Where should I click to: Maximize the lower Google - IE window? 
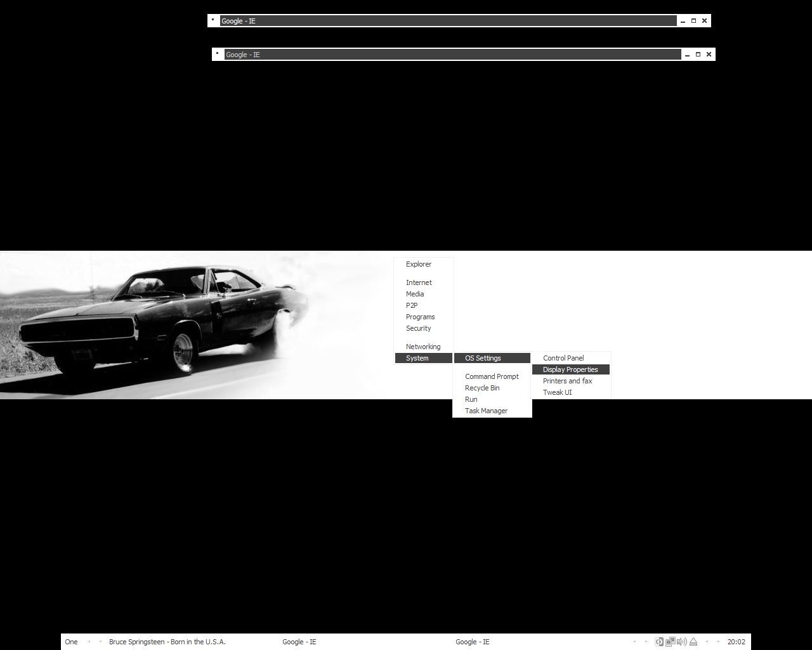[698, 55]
